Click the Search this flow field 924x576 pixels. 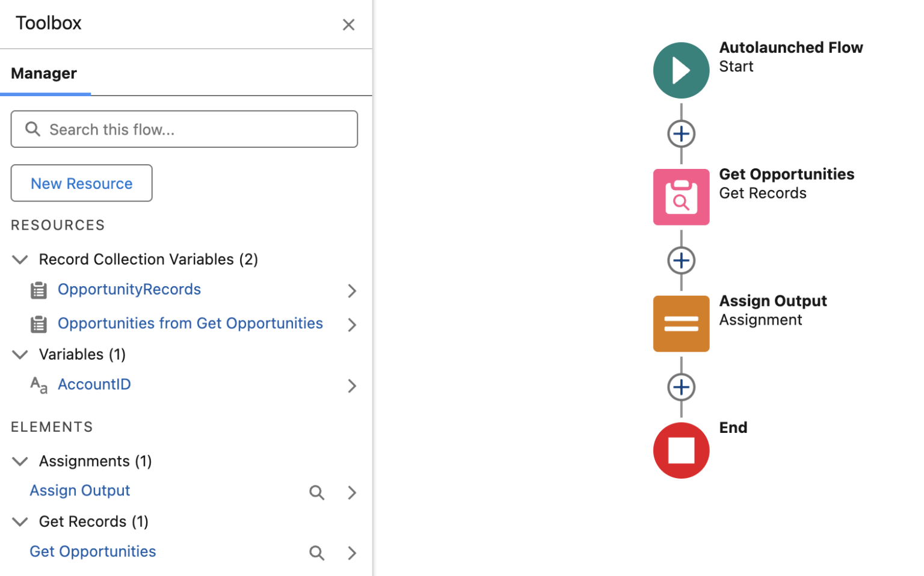184,129
